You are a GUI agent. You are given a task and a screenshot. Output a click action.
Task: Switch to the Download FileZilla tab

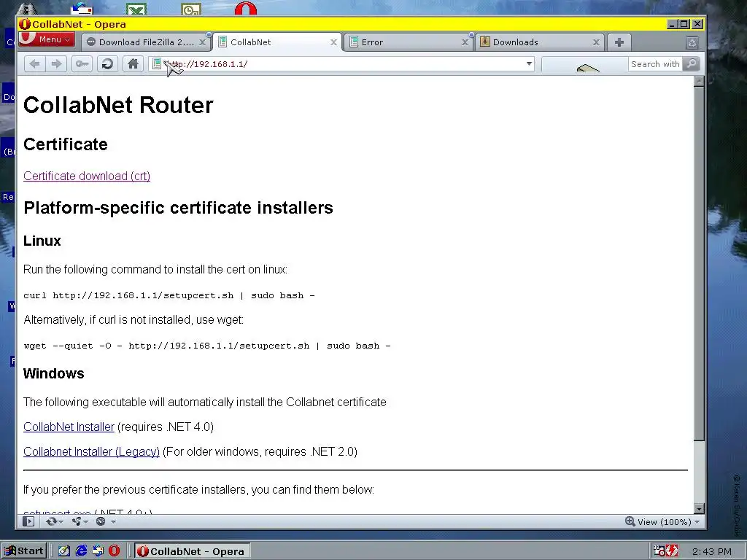[x=146, y=42]
